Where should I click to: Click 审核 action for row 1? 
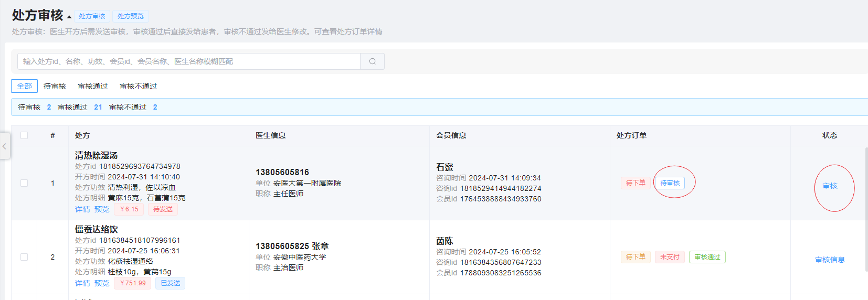tap(830, 186)
